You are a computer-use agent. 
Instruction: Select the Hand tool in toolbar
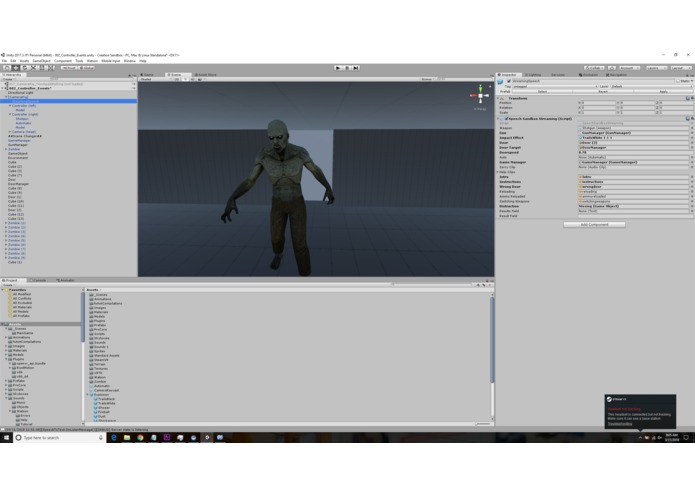7,68
